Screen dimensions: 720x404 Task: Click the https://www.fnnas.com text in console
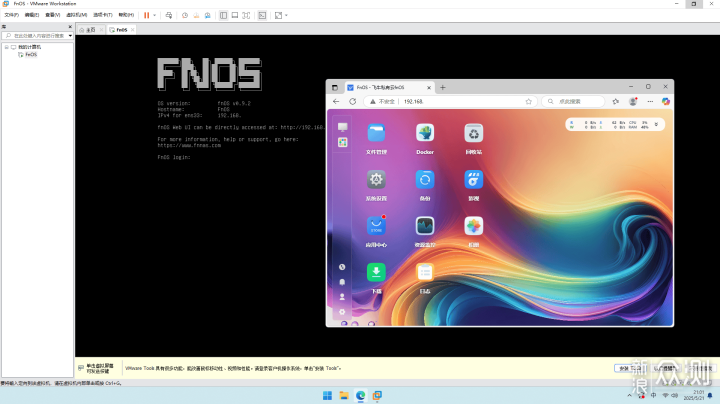[189, 145]
